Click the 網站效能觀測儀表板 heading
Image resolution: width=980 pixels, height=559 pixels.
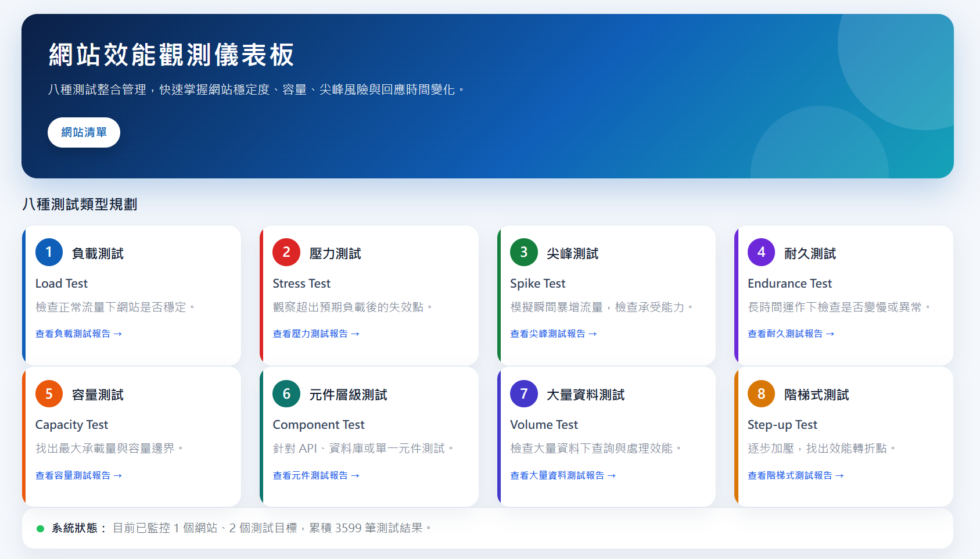click(x=171, y=55)
